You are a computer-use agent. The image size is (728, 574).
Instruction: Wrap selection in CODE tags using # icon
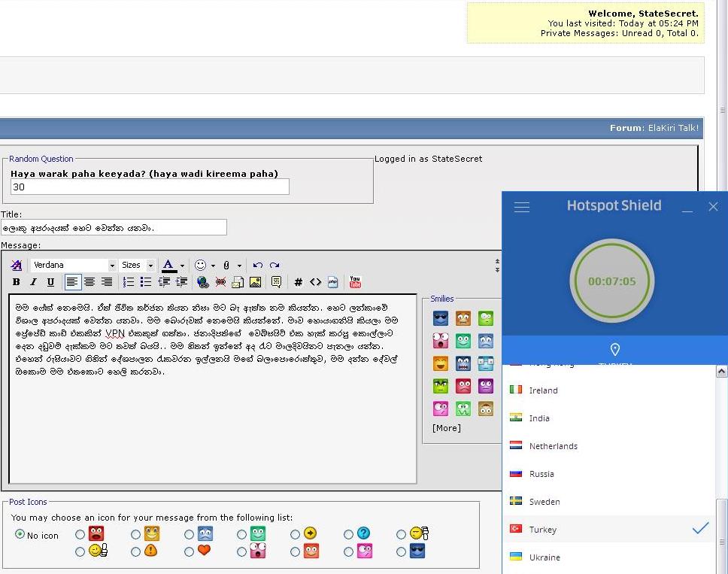[x=298, y=282]
